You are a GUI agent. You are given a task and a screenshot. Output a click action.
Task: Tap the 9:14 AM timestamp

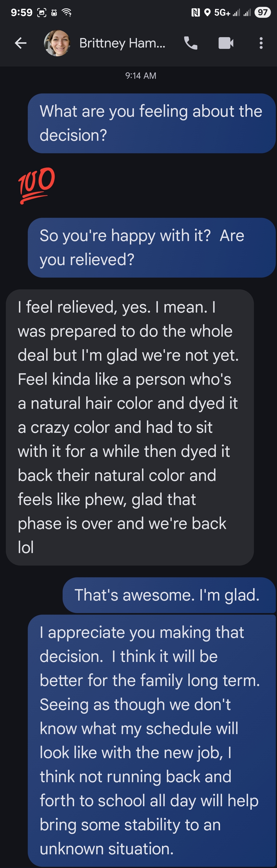[x=140, y=76]
